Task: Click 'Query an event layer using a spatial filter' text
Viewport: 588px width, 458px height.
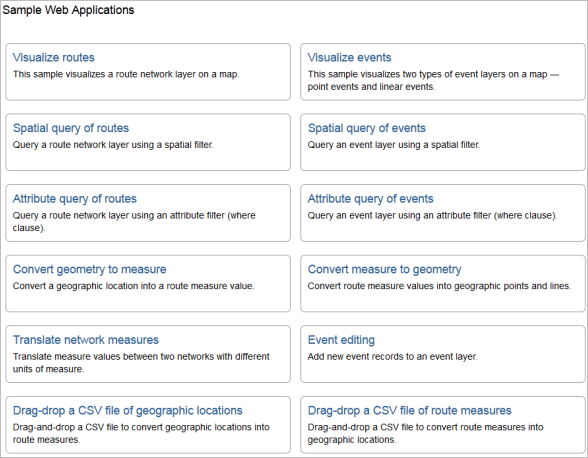Action: [x=394, y=145]
